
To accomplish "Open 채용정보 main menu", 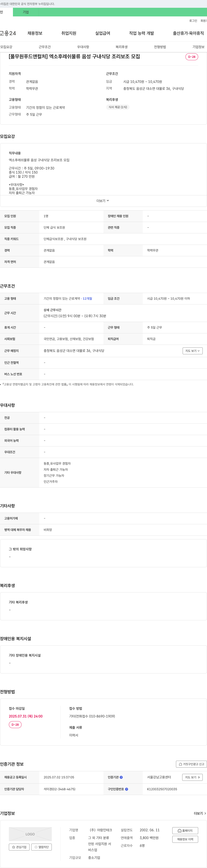I will point(35,33).
